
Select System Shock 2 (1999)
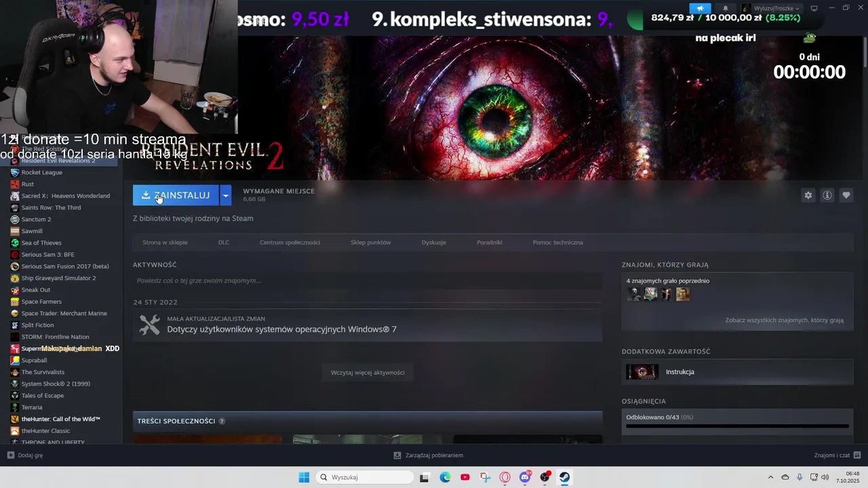pos(56,384)
